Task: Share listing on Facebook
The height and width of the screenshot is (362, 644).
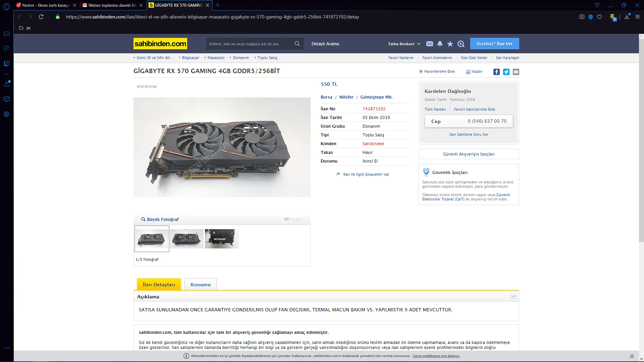Action: click(x=496, y=72)
